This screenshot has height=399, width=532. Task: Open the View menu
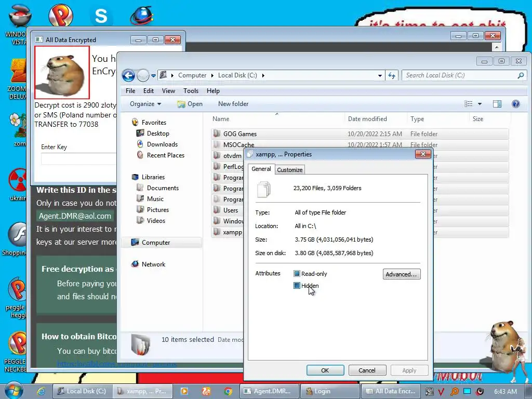(168, 90)
